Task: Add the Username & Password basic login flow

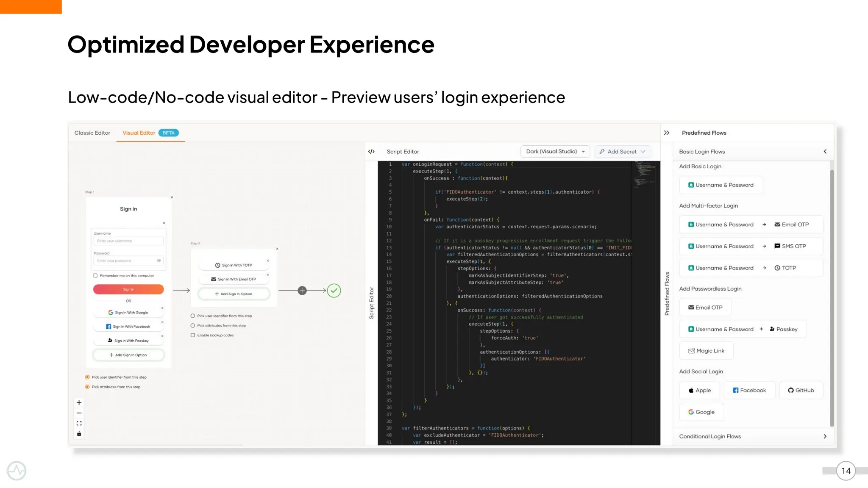Action: tap(721, 185)
